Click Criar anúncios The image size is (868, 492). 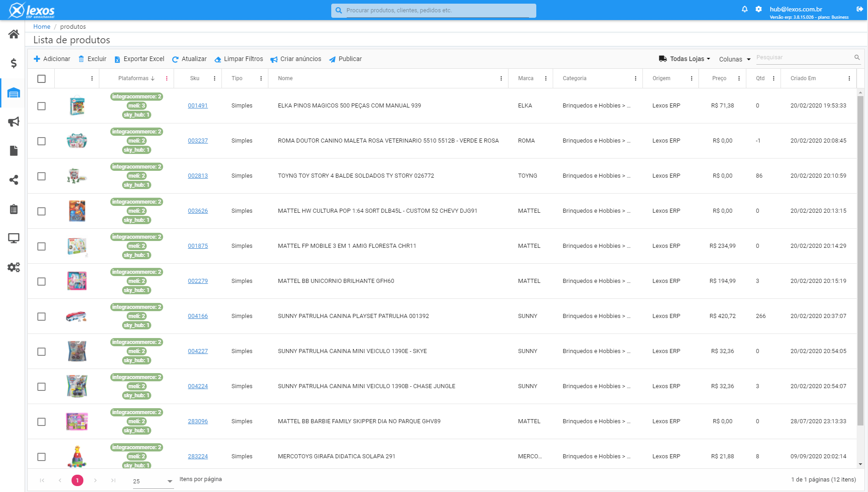pos(296,59)
